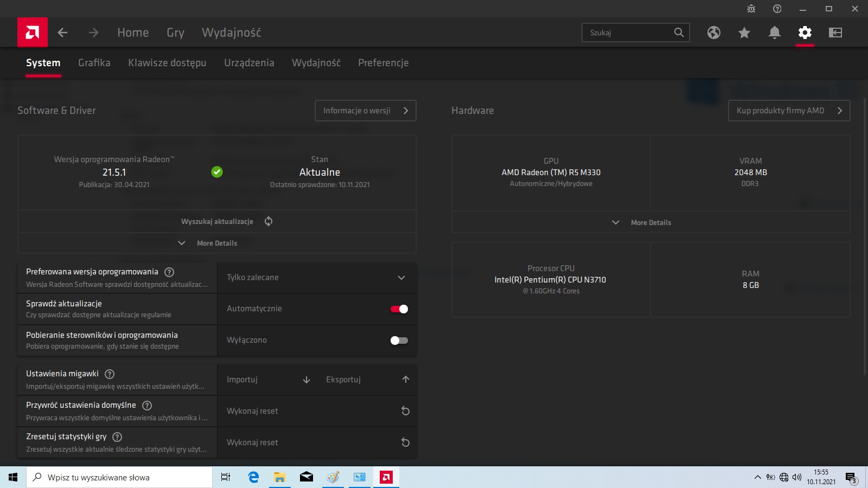Click the AMD Radeon R5 M330 GPU text
The width and height of the screenshot is (868, 488).
[551, 172]
